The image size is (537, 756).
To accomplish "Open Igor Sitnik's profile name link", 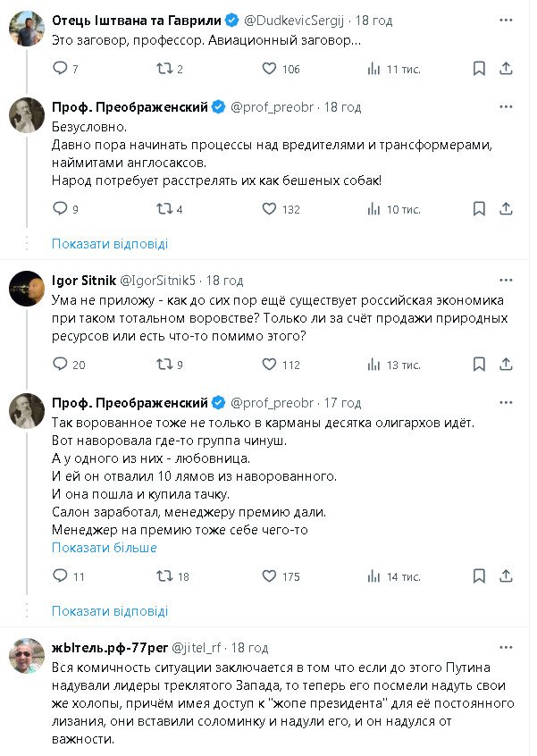I will (79, 280).
